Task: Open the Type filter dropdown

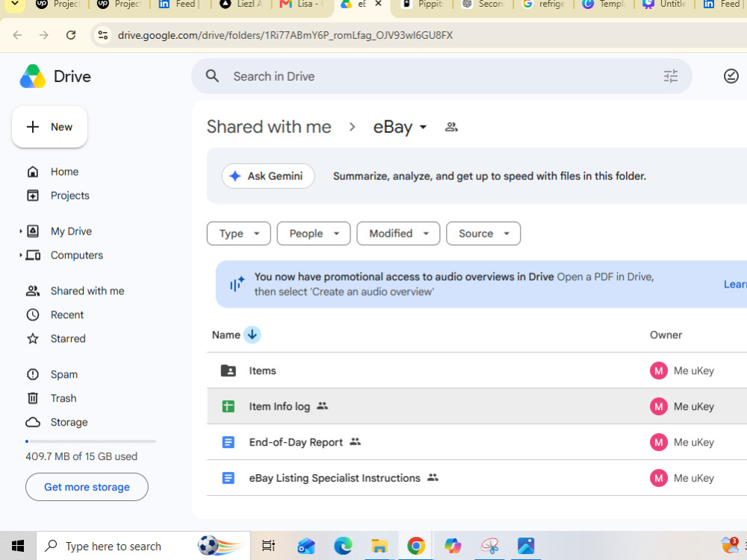Action: point(239,233)
